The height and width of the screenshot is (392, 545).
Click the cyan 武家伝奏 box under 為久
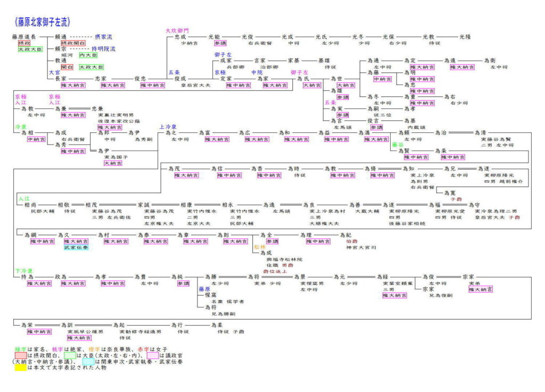[x=76, y=247]
